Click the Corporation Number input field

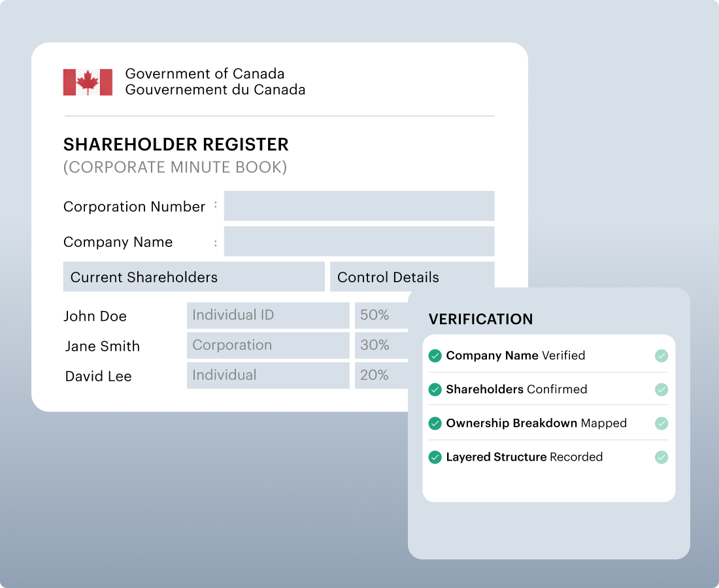click(359, 206)
